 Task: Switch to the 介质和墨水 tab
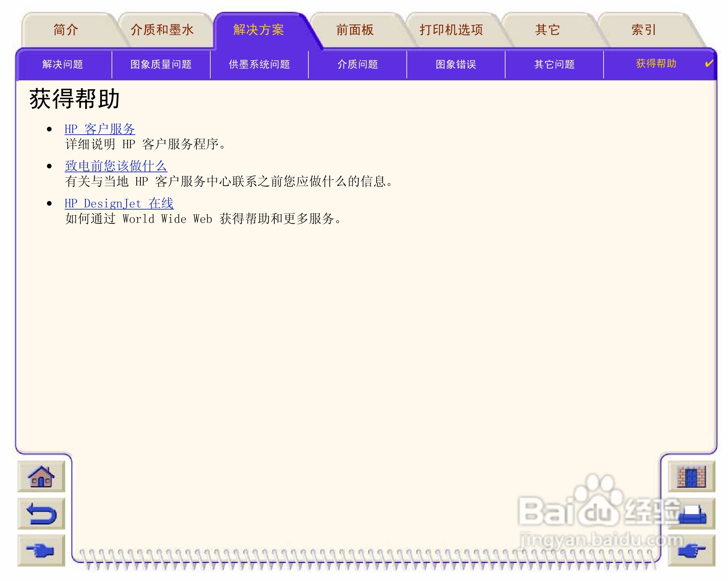tap(162, 30)
